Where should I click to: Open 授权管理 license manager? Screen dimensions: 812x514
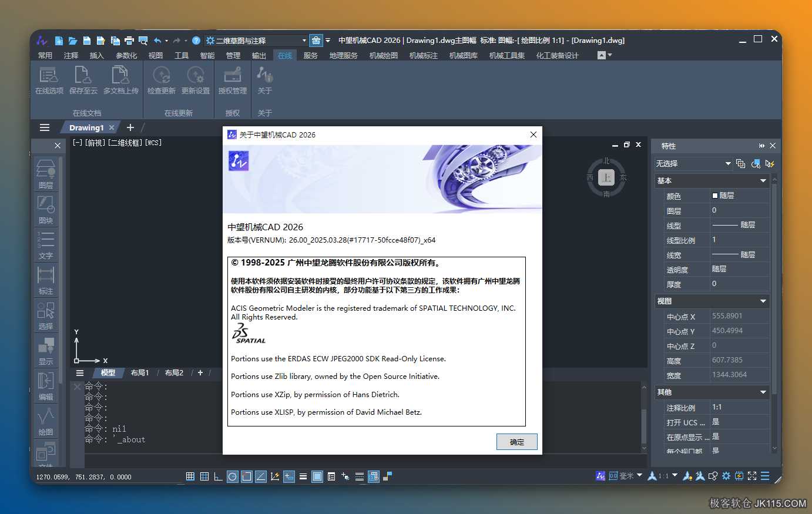233,80
